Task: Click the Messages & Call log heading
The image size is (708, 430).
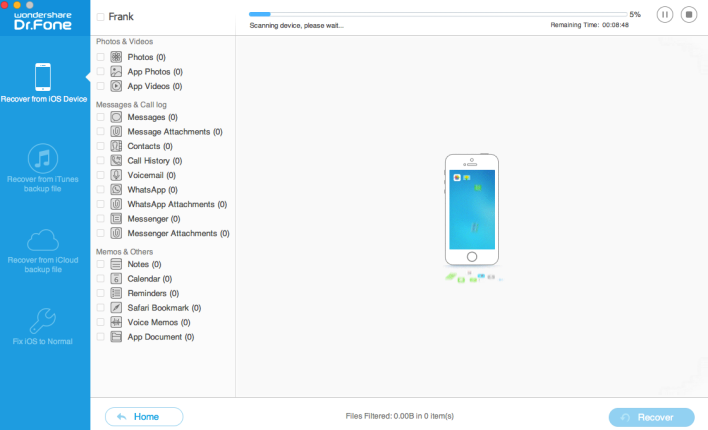Action: 131,105
